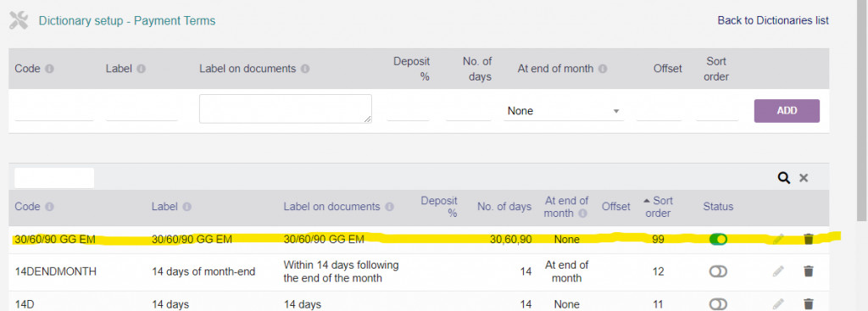Screen dimensions: 868x311
Task: Enable the 14D status toggle
Action: (718, 304)
